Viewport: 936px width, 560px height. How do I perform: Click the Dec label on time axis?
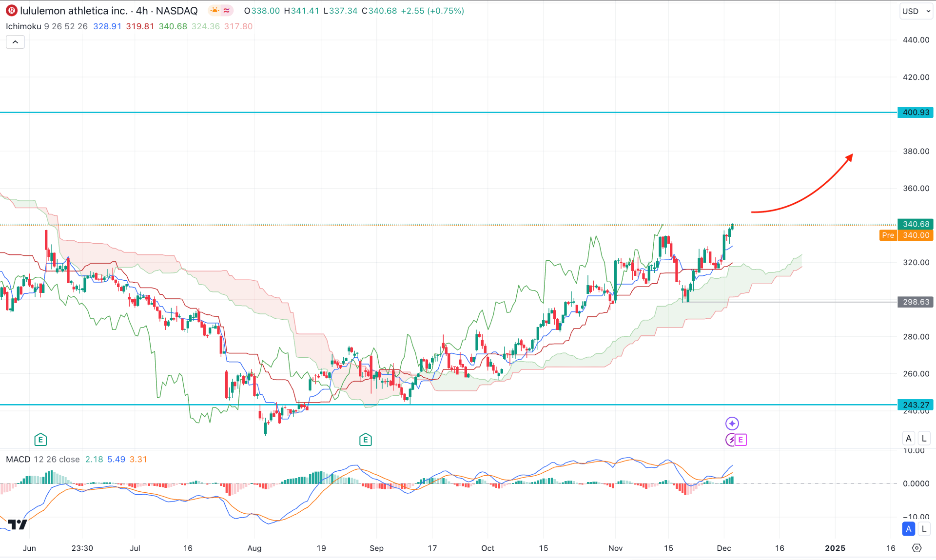pos(724,548)
